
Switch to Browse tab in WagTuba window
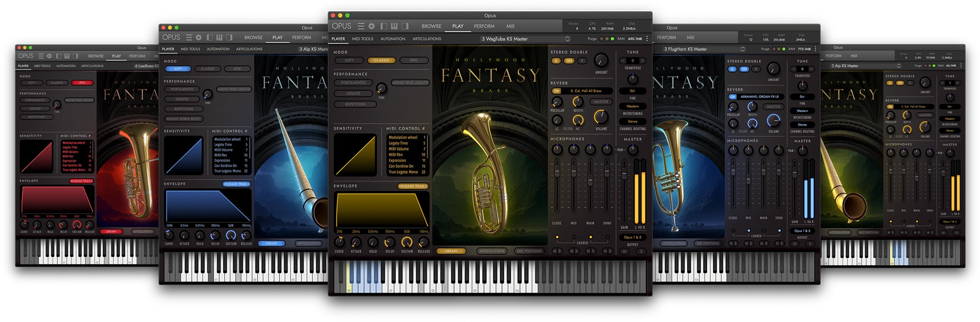[431, 26]
